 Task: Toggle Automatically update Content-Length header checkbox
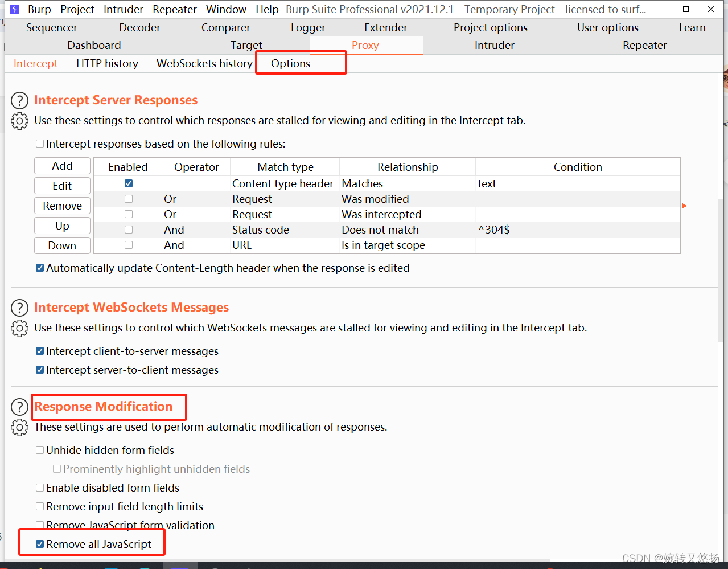(40, 268)
